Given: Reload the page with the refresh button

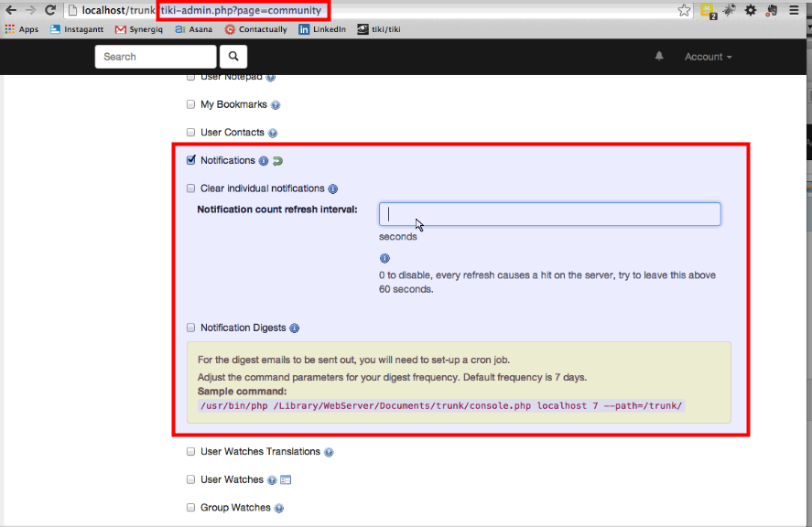Looking at the screenshot, I should pyautogui.click(x=49, y=10).
